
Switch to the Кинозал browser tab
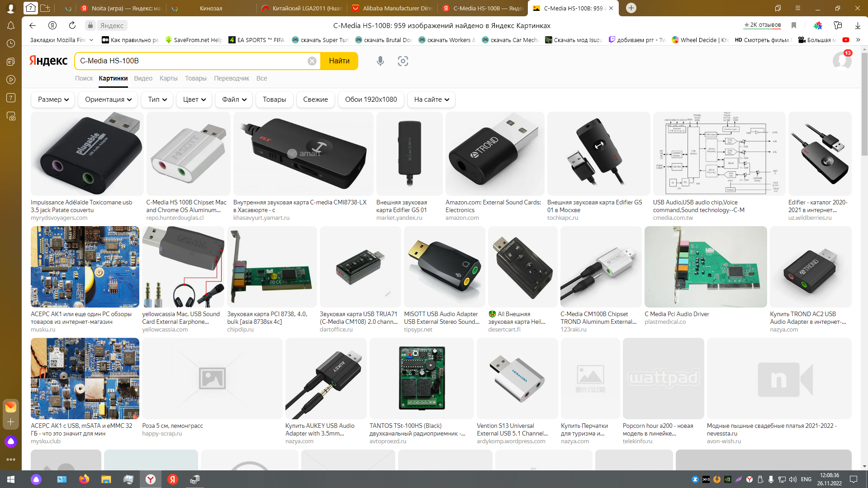(211, 8)
